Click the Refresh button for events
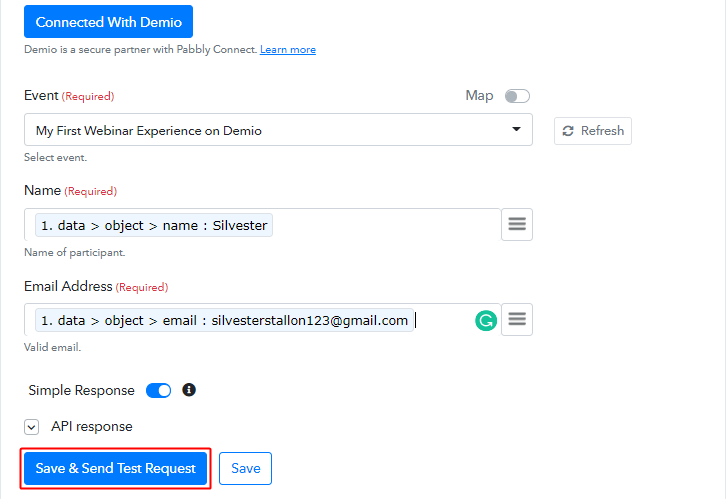Screen dimensions: 726x499 (x=593, y=131)
